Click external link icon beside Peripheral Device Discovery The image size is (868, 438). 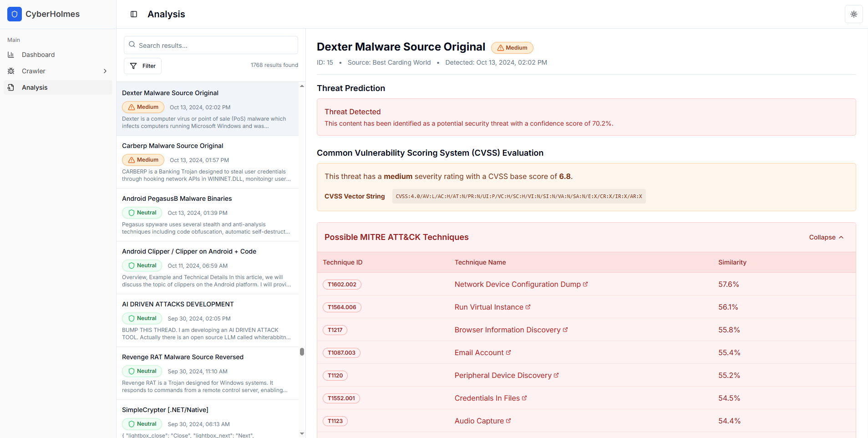click(556, 375)
